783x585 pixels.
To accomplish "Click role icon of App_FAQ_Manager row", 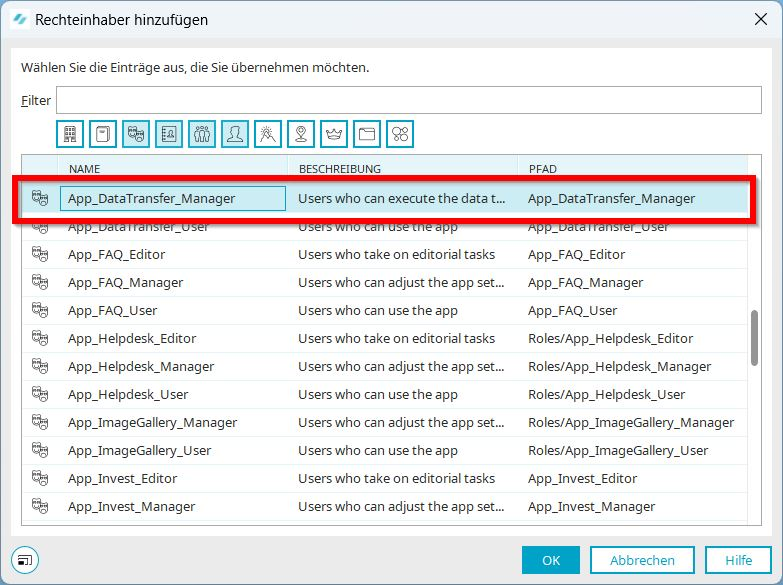I will (x=40, y=282).
